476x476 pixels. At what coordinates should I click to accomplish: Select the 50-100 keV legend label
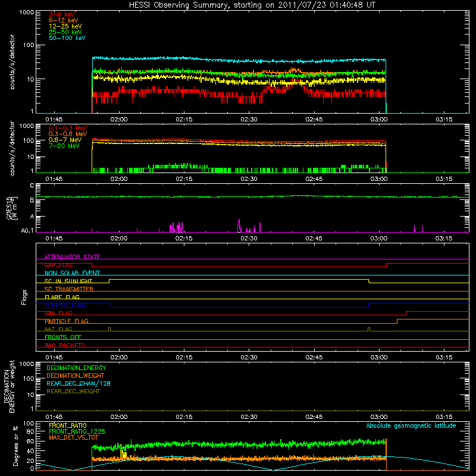coord(67,38)
